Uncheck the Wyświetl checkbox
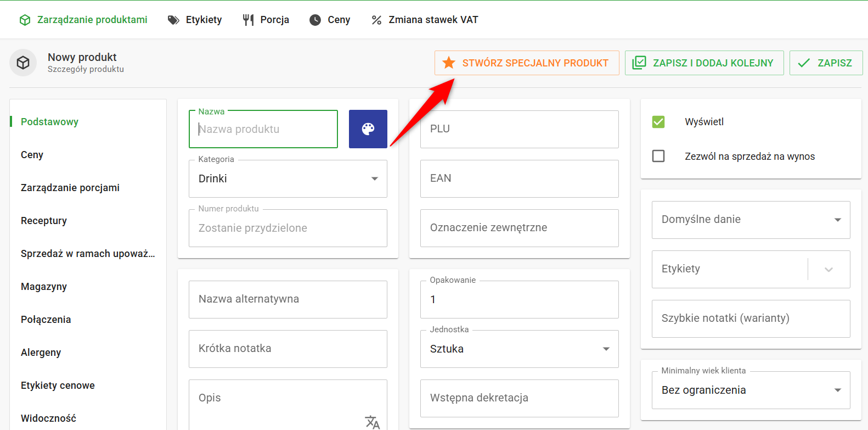Screen dimensions: 868x430 [658, 122]
